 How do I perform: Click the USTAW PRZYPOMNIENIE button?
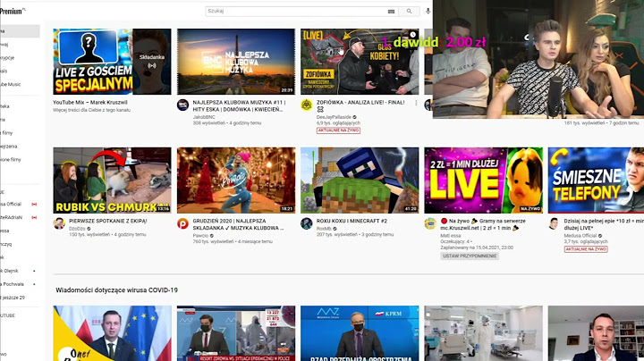[x=470, y=256]
